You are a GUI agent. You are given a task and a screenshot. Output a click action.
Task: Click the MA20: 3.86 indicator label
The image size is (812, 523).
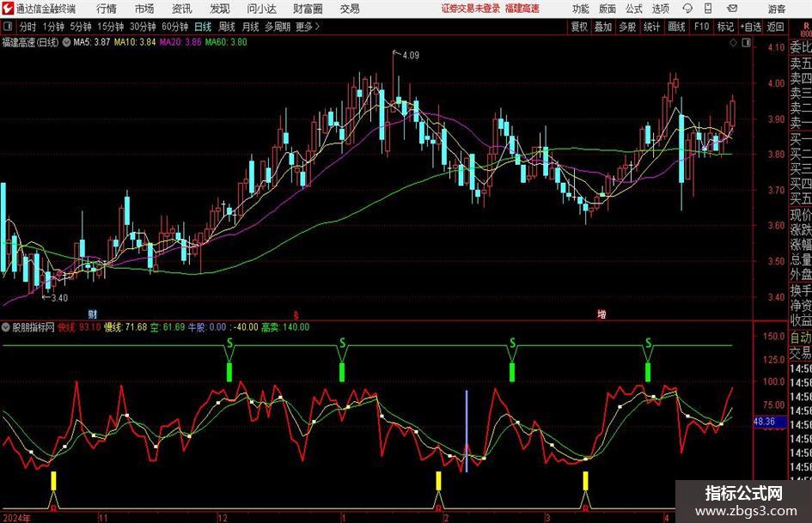[x=180, y=42]
